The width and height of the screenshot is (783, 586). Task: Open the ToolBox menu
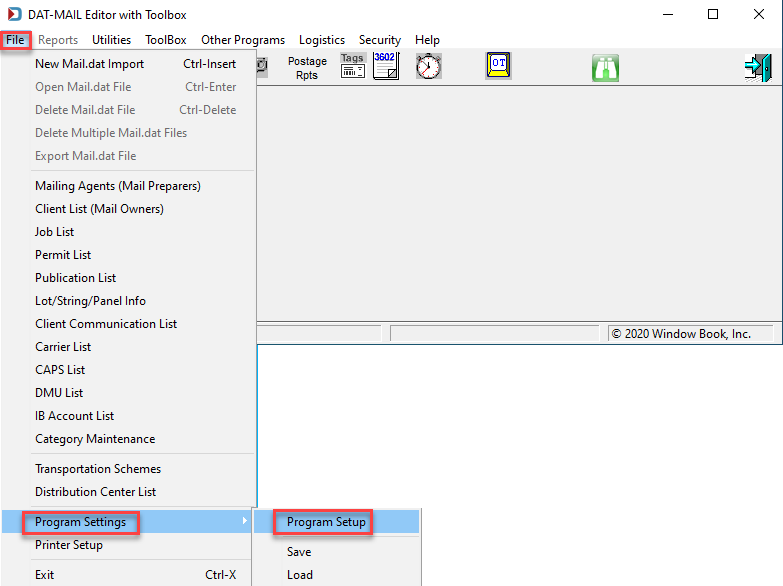coord(166,40)
